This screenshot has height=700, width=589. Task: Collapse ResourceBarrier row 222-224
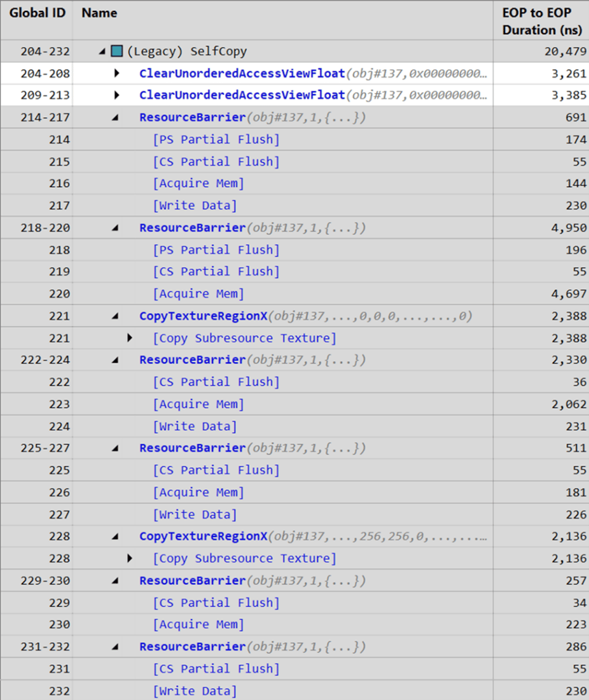(x=115, y=360)
